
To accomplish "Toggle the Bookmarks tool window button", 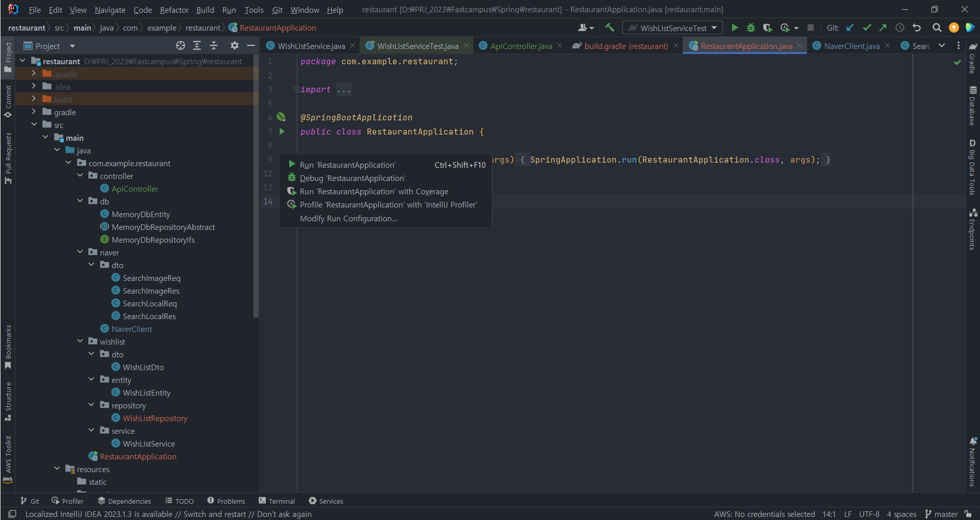I will pos(8,347).
